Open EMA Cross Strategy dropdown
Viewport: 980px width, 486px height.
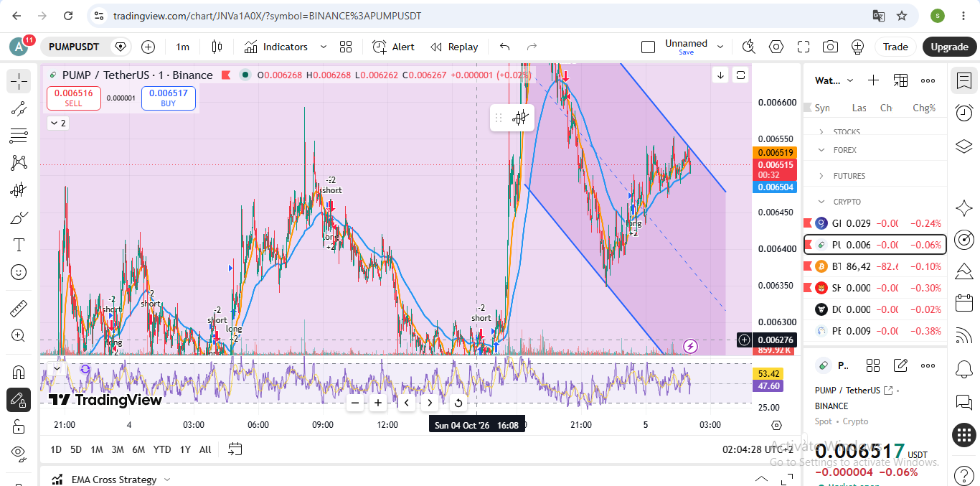point(167,480)
